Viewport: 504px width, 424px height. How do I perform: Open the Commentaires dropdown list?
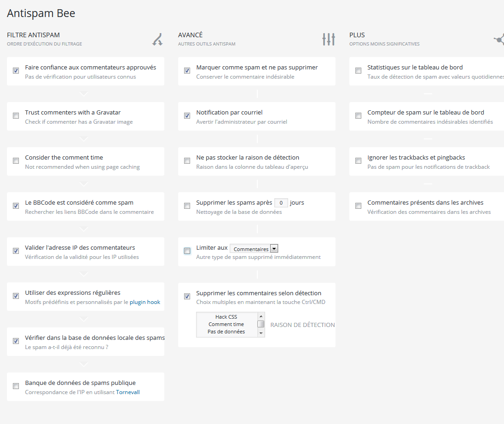254,249
